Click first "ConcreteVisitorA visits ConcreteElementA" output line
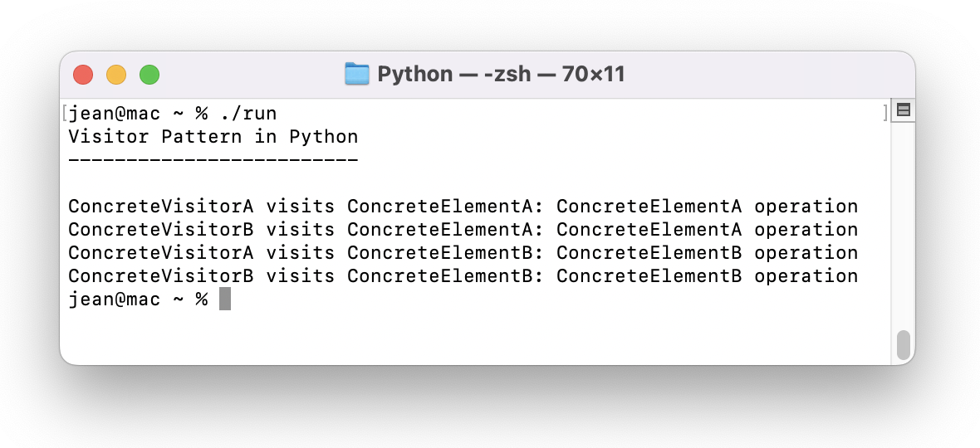980x448 pixels. point(463,207)
